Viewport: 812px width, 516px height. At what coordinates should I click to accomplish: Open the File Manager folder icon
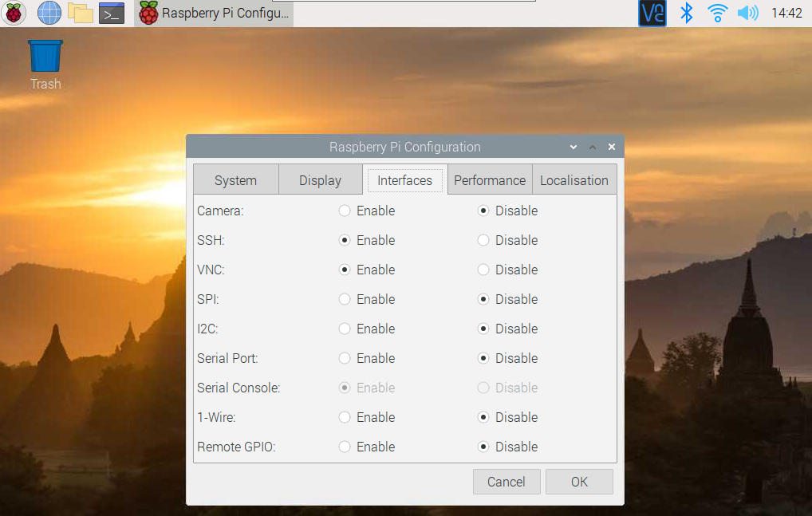[81, 13]
